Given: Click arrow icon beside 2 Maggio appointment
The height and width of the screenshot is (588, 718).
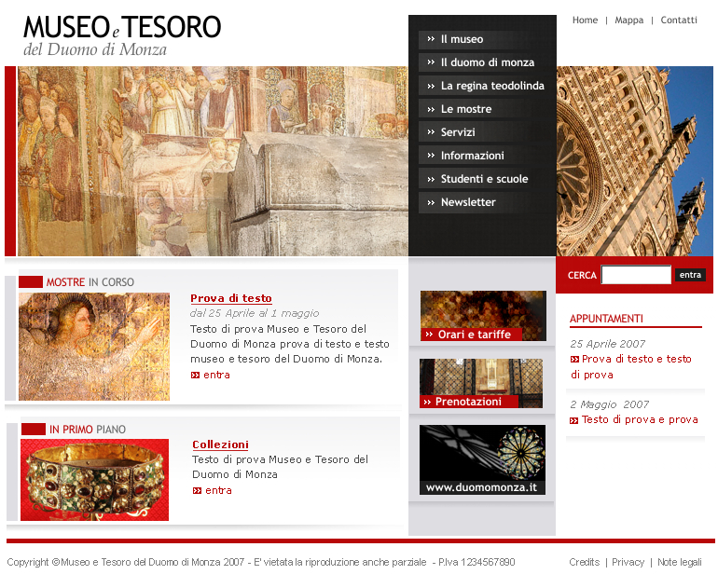Looking at the screenshot, I should 573,420.
